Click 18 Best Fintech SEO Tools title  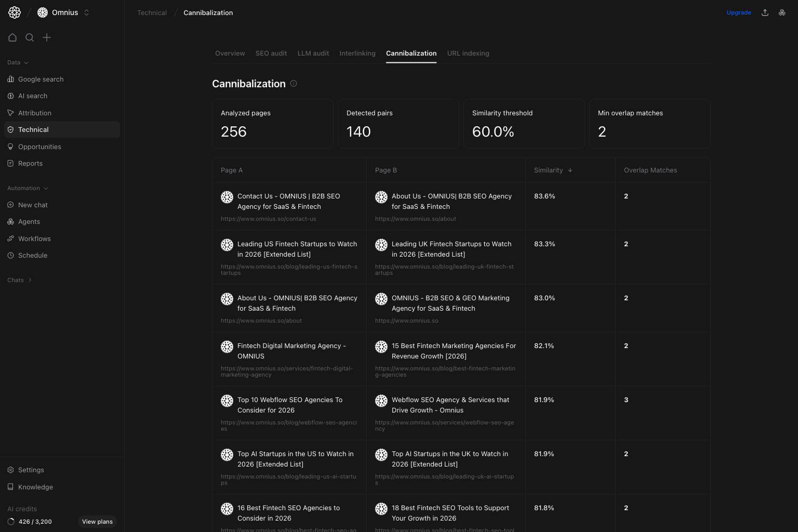click(450, 513)
